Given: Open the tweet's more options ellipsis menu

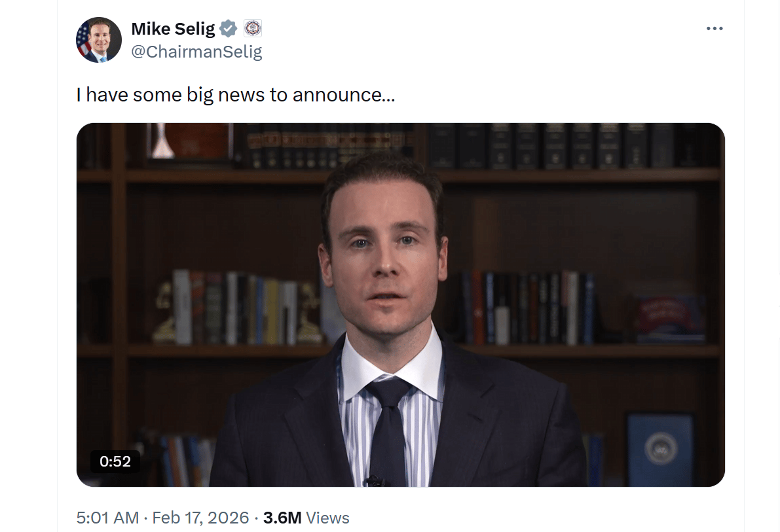Looking at the screenshot, I should click(x=715, y=29).
